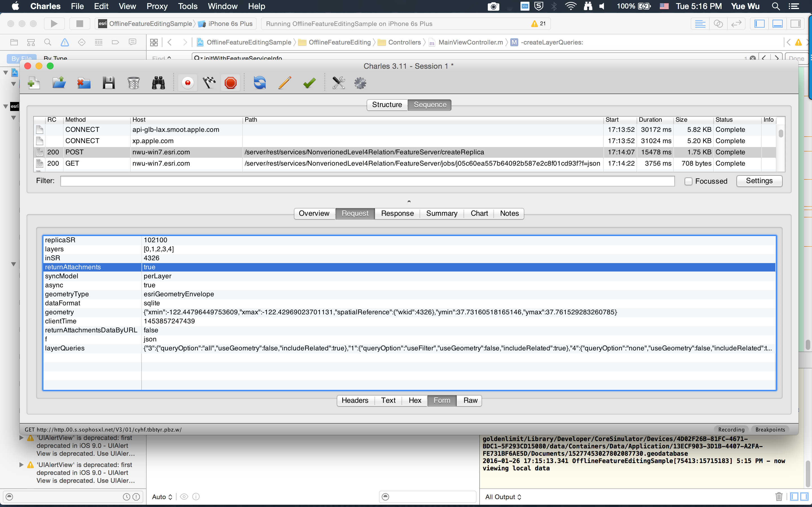Click the throttling checkered flag icon
Viewport: 812px width, 507px height.
(x=209, y=83)
